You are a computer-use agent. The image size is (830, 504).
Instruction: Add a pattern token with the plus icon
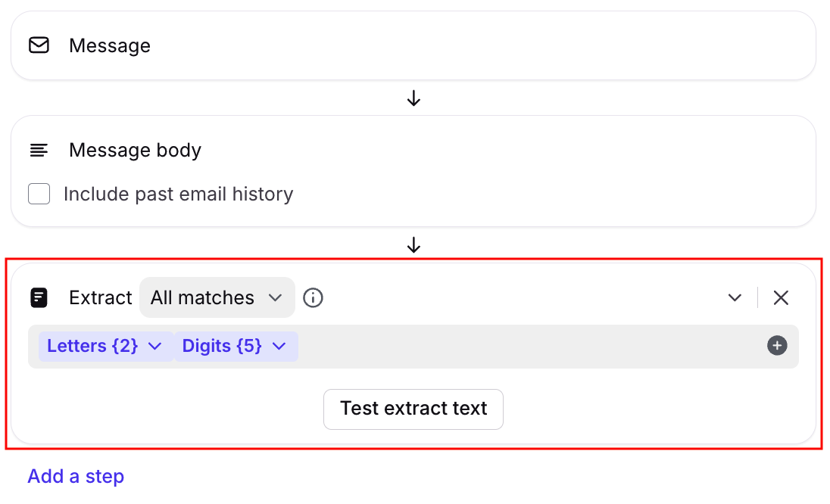coord(777,346)
